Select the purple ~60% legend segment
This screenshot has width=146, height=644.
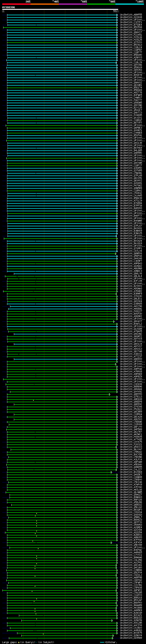click(73, 4)
